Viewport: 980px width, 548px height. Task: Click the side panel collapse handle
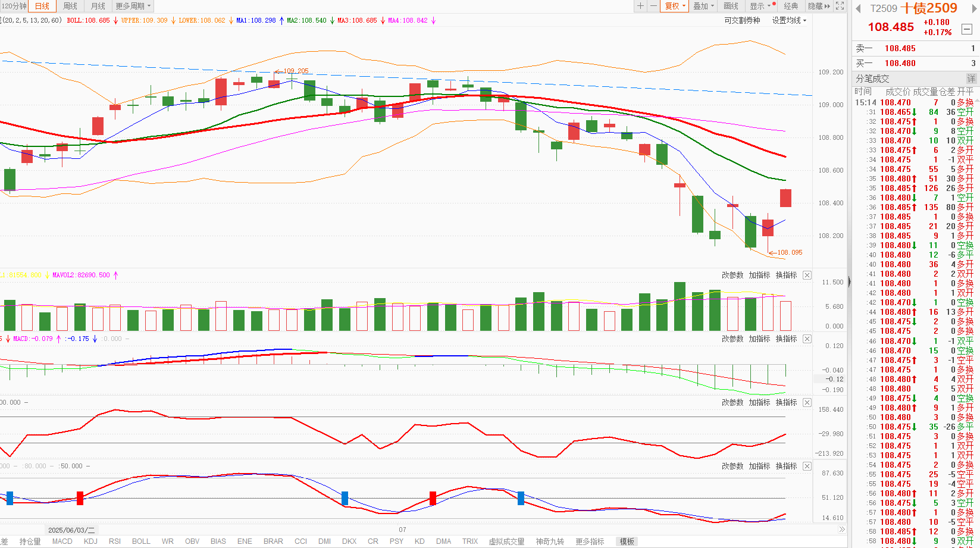[x=849, y=282]
